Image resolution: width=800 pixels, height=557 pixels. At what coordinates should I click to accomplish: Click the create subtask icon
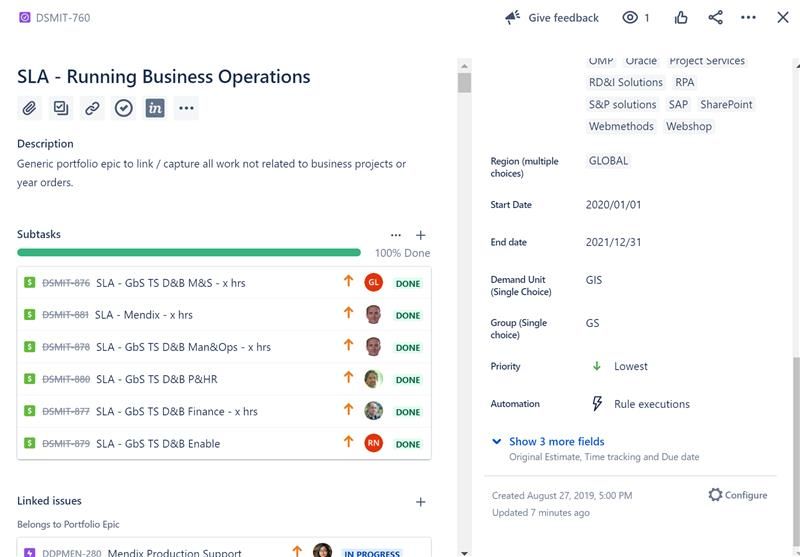pos(61,108)
